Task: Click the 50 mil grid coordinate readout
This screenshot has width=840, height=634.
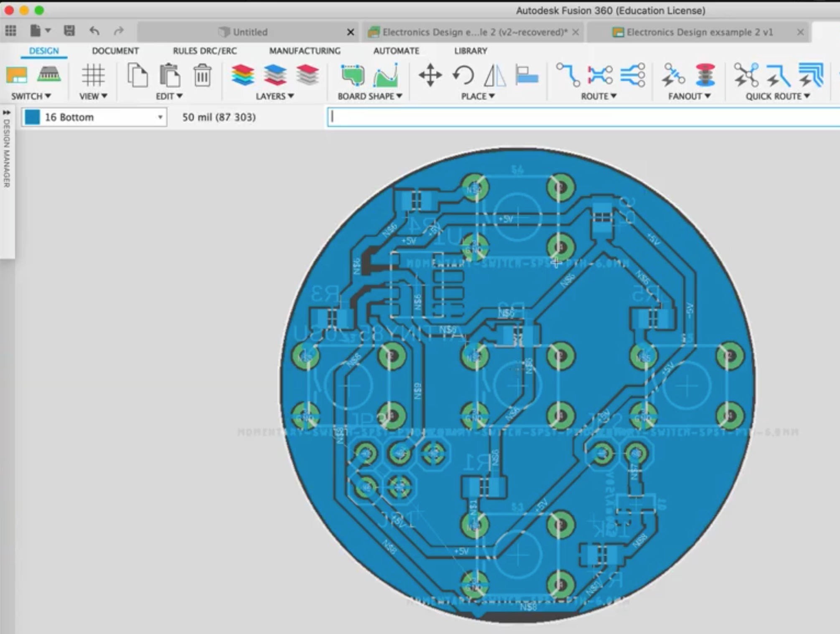Action: point(219,117)
